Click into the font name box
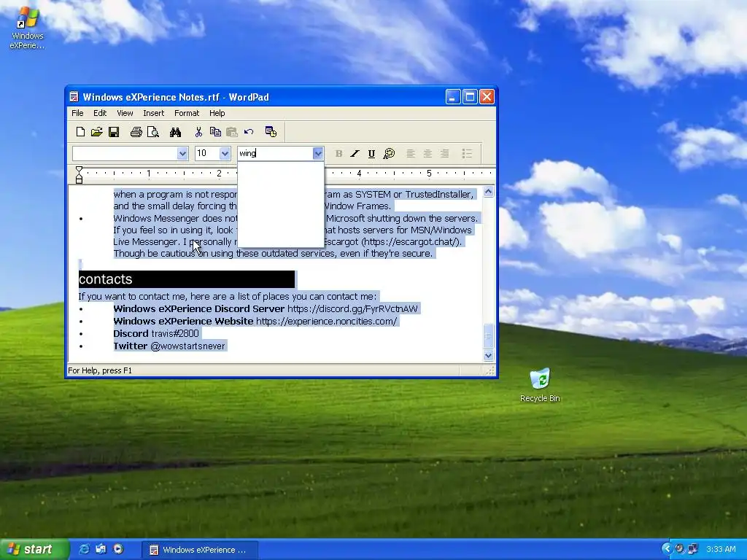The image size is (747, 560). (x=125, y=153)
